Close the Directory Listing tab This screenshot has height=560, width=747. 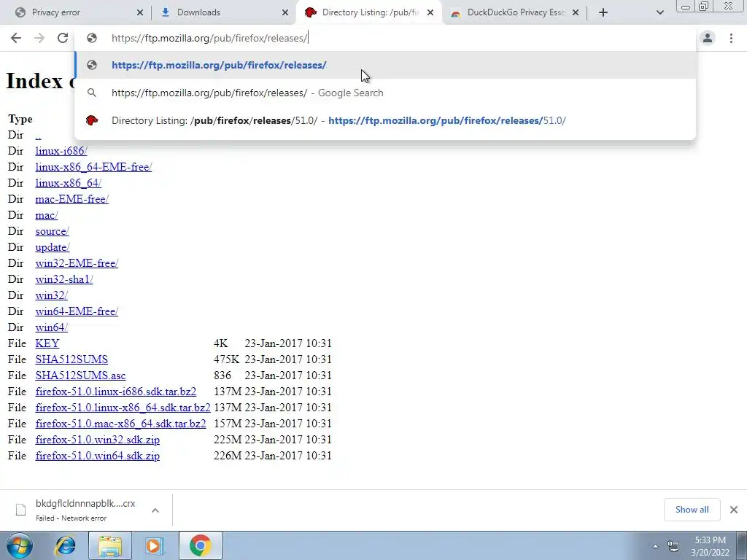[x=430, y=12]
